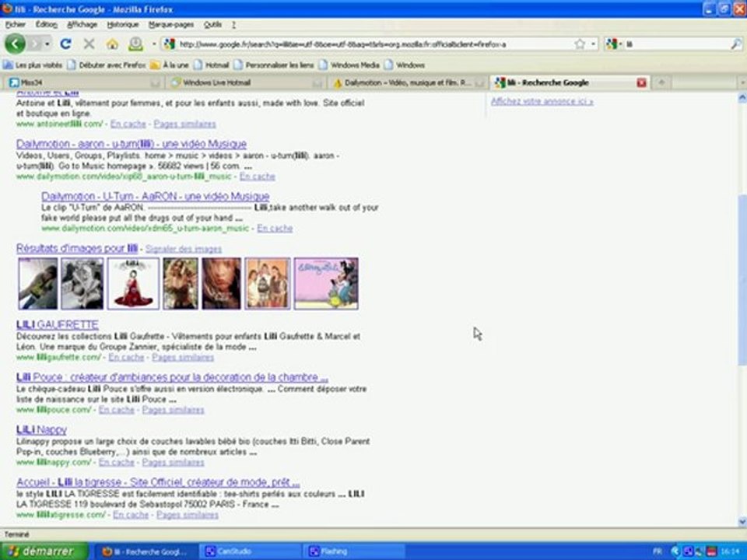Image resolution: width=747 pixels, height=560 pixels.
Task: Open the LILI GAUFRETTE result
Action: tap(57, 324)
